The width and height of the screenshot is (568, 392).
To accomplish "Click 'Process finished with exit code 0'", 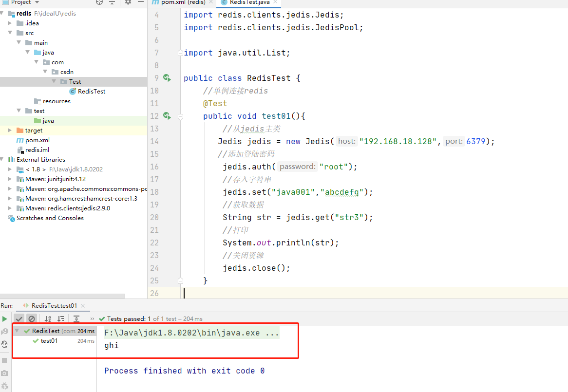I will (x=185, y=371).
